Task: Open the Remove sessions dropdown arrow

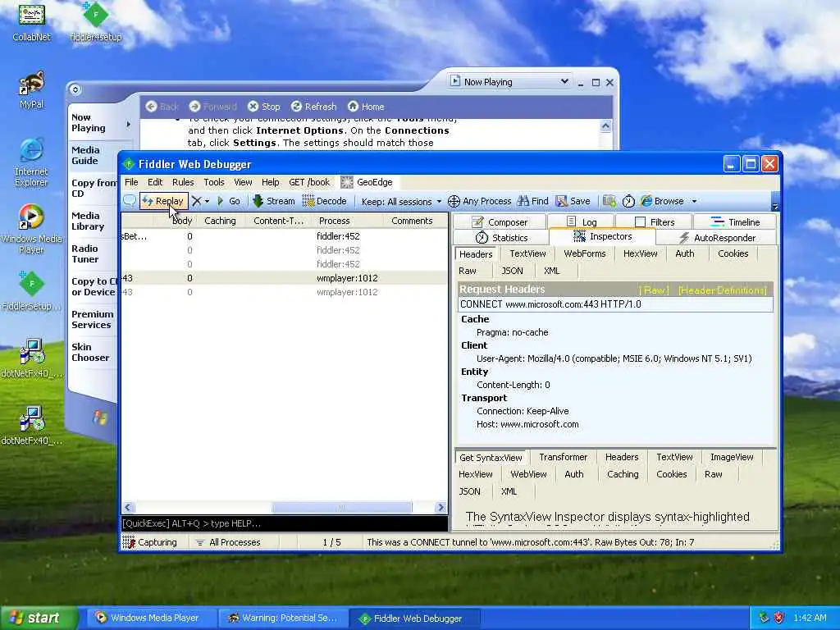Action: (207, 202)
